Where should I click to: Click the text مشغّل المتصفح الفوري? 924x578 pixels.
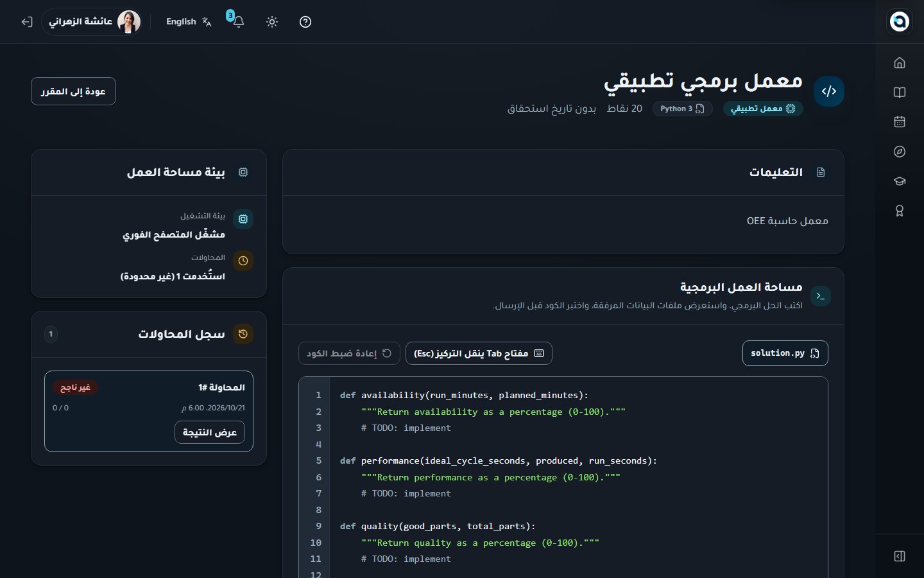click(174, 234)
